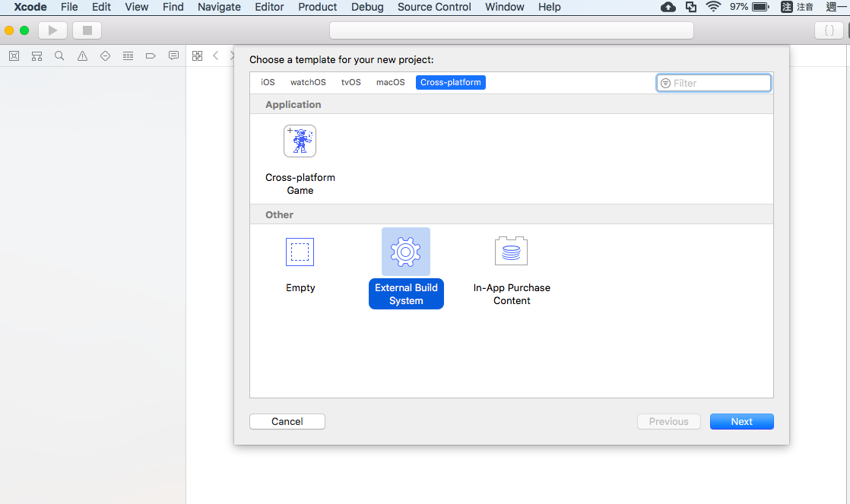Switch to the watchOS tab
850x504 pixels.
[308, 82]
